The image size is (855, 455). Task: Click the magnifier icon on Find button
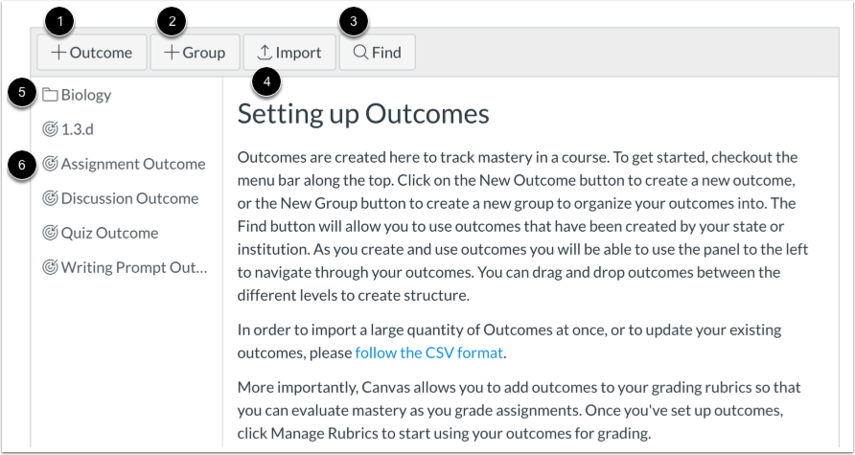pyautogui.click(x=360, y=52)
